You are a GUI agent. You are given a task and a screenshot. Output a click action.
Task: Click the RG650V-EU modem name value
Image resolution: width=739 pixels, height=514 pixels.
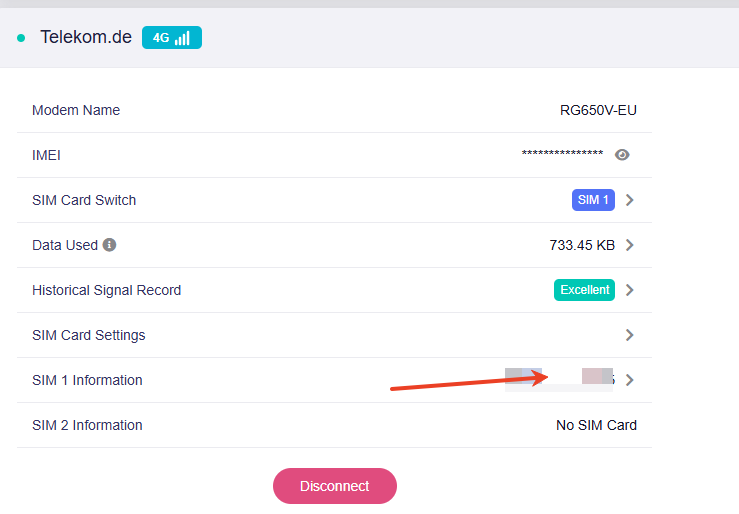coord(598,110)
